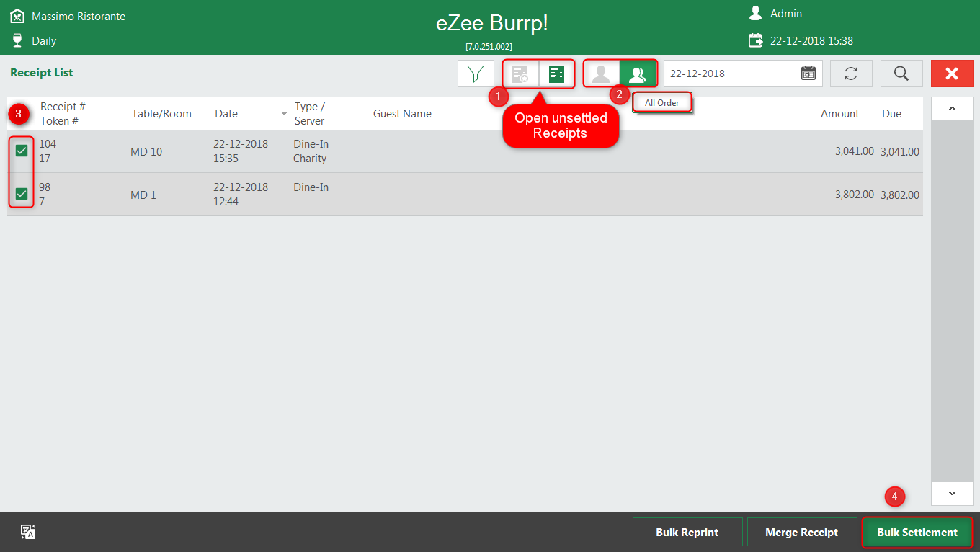
Task: Uncheck receipt 98 checkbox
Action: click(x=22, y=194)
